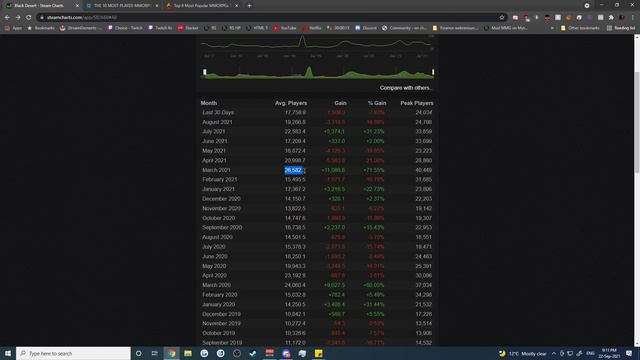Open the Windows Start menu
Image resolution: width=640 pixels, height=360 pixels.
[8, 353]
